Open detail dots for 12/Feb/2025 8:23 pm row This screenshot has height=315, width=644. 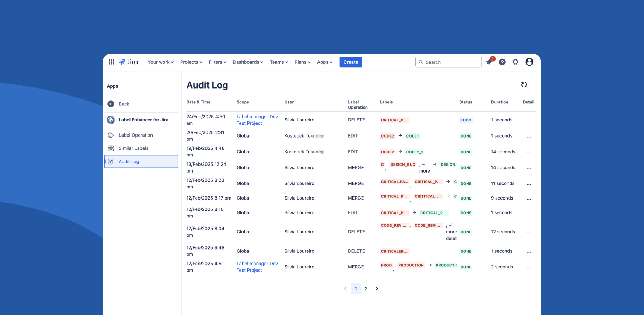529,184
